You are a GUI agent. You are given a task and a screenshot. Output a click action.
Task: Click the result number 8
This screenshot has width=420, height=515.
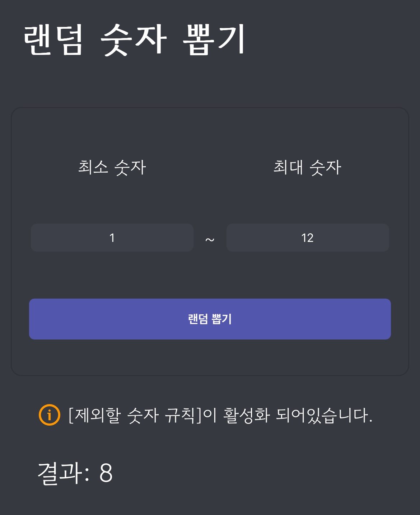click(106, 473)
